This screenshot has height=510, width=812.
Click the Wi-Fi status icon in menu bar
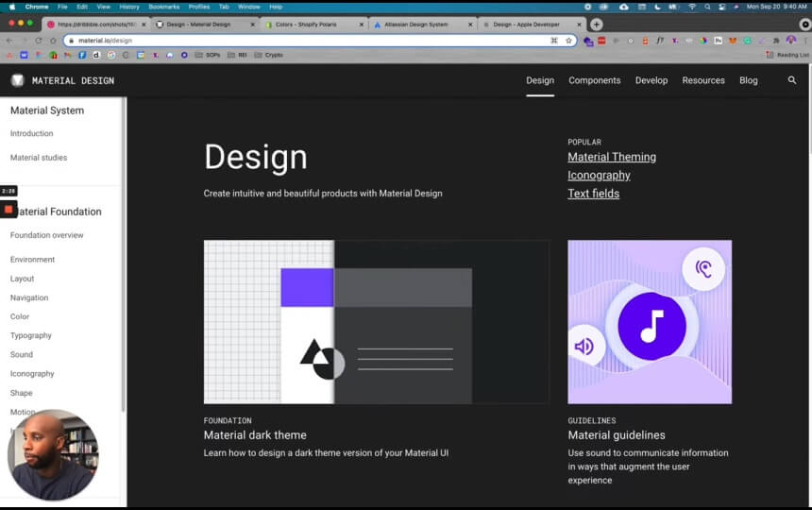coord(692,7)
